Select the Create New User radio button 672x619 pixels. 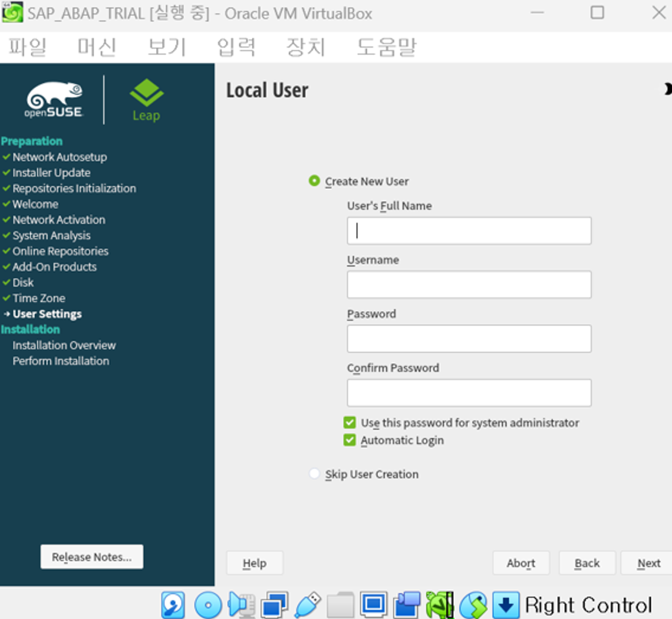click(x=314, y=181)
